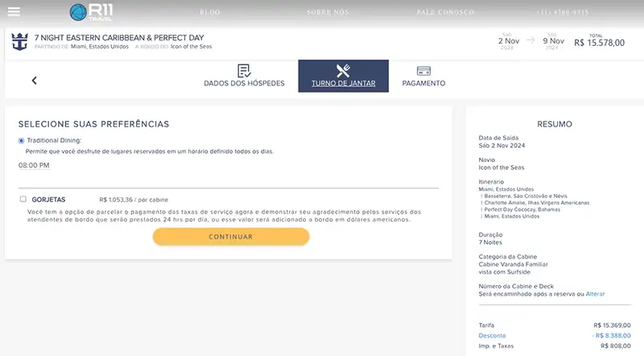This screenshot has width=644, height=356.
Task: Open the 08:00 PM dining time dropdown
Action: [x=34, y=165]
